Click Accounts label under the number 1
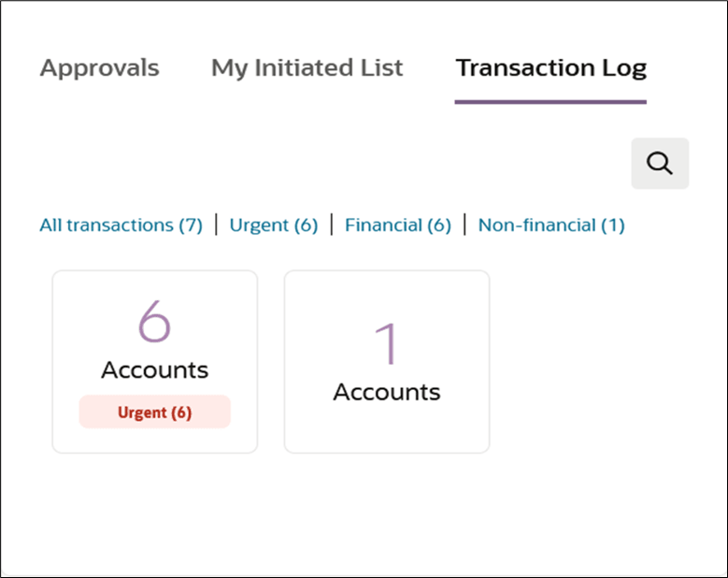 coord(386,392)
